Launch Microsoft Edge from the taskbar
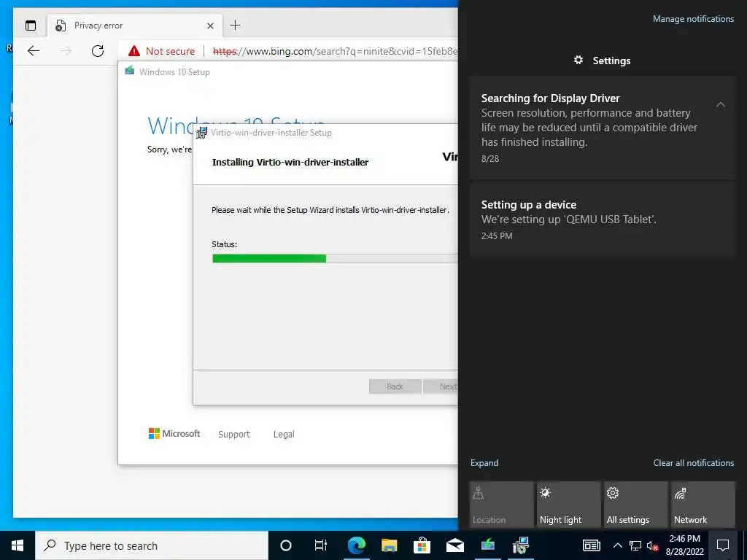Viewport: 747px width, 560px height. (356, 545)
